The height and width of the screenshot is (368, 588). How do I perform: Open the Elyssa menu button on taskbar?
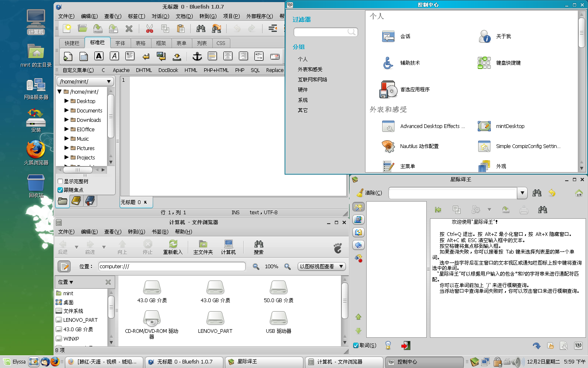point(14,362)
